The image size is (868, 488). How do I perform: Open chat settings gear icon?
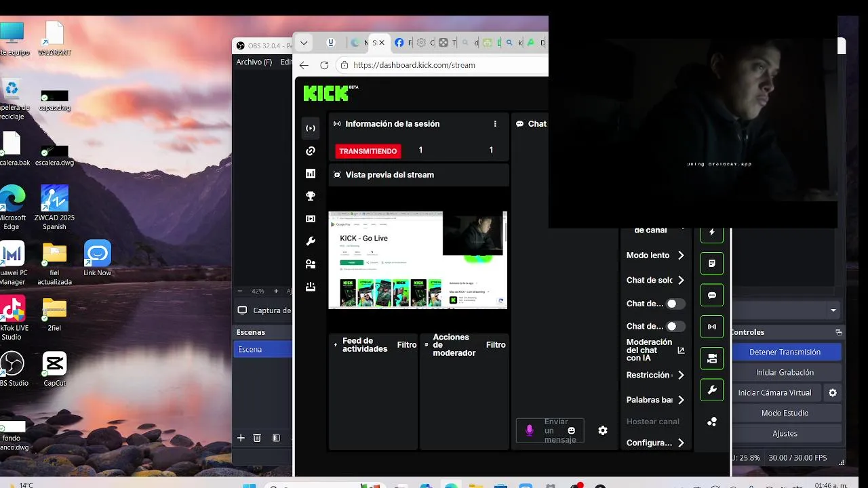tap(603, 430)
